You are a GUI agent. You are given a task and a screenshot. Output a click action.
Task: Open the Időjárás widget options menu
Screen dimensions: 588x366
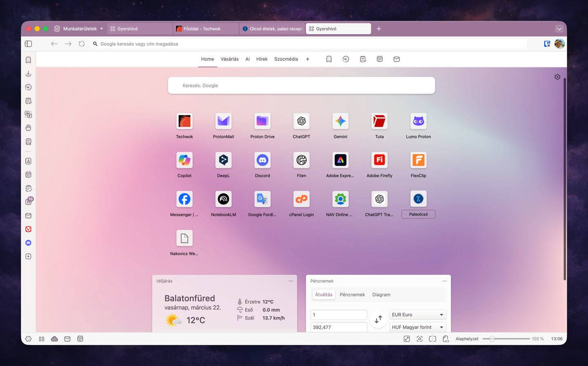[x=291, y=281]
